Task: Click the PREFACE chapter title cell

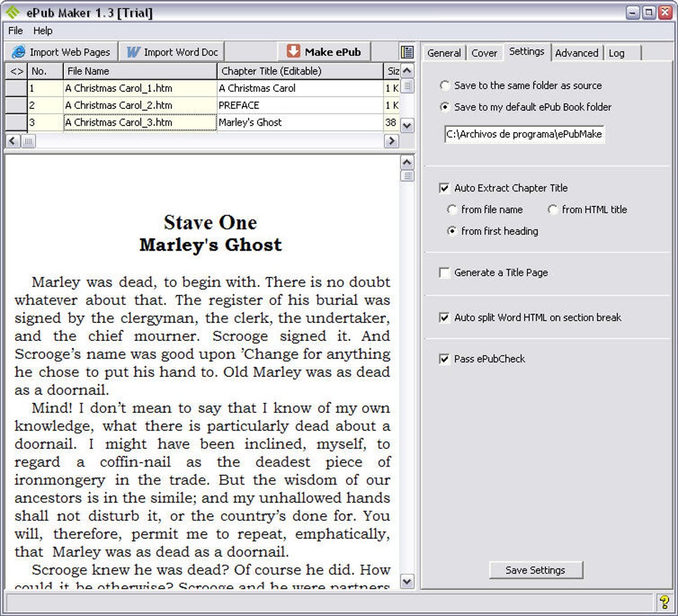Action: tap(300, 106)
